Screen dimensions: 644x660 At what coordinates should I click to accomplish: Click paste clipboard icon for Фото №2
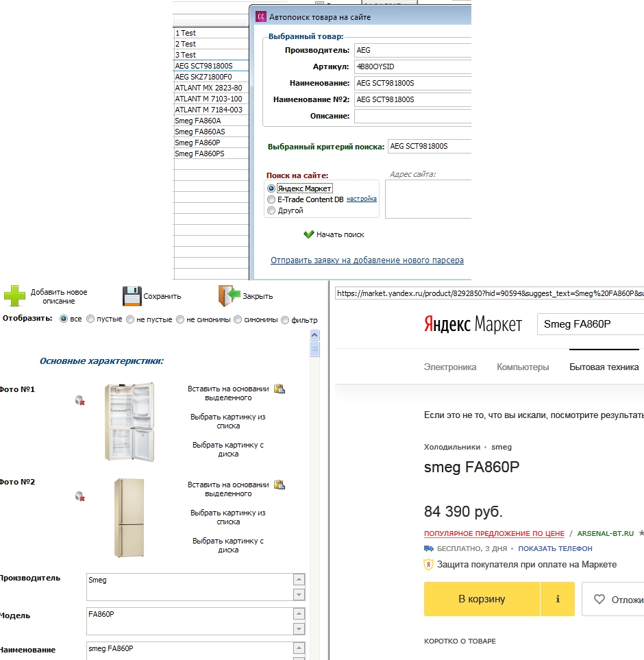[x=280, y=485]
